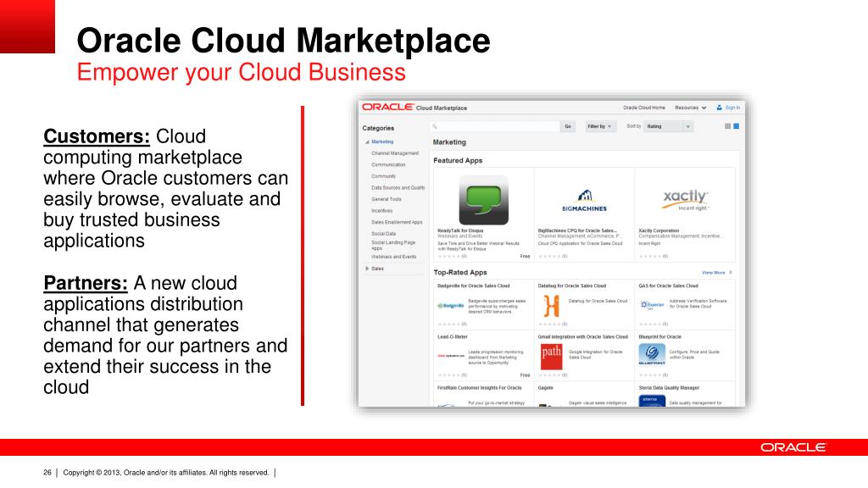Click the Top-Rated Apps heading
Image resolution: width=868 pixels, height=488 pixels.
460,272
